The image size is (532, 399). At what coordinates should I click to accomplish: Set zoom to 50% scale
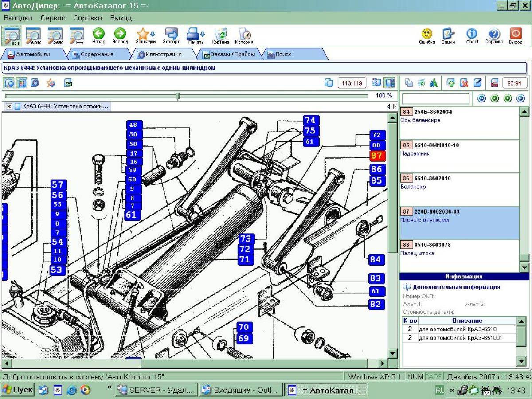point(34,36)
